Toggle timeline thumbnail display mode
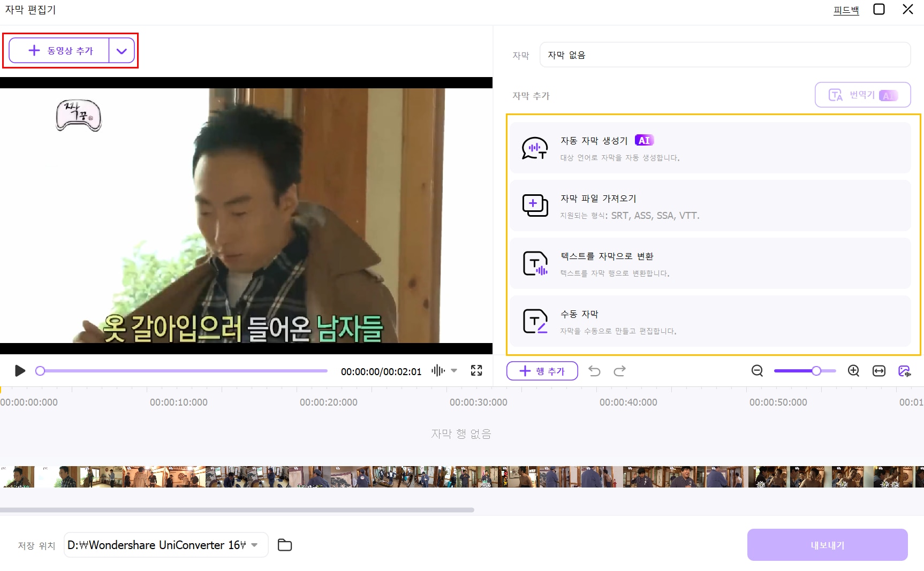This screenshot has height=571, width=924. 905,370
